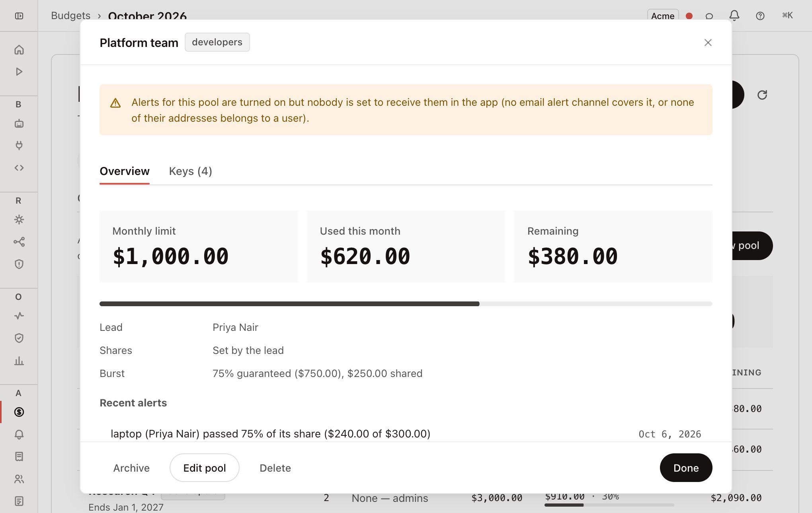Open the branching nodes icon in sidebar
Image resolution: width=812 pixels, height=513 pixels.
coord(19,242)
